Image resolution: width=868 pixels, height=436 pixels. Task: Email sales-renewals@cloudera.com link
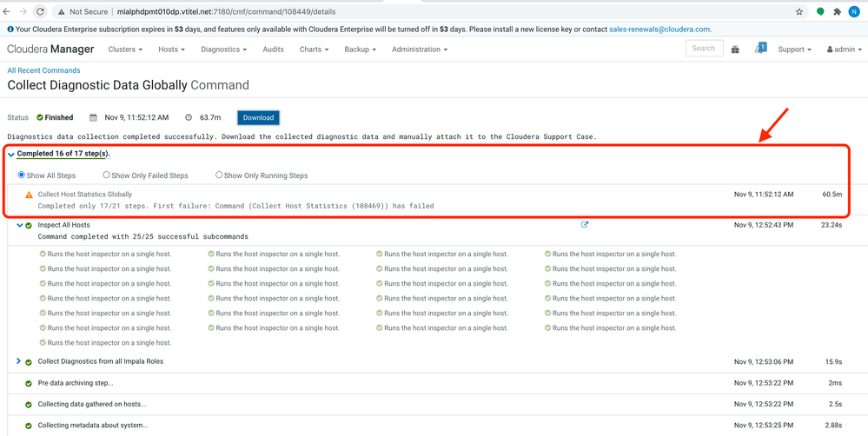coord(659,30)
